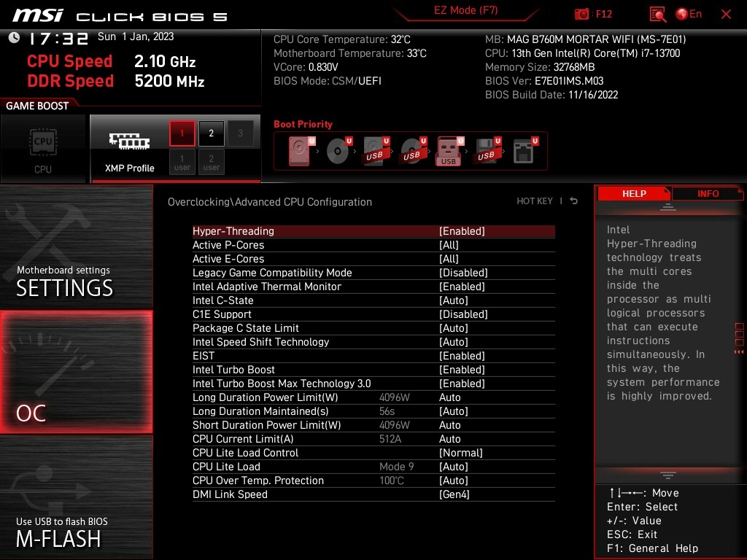Enable XMP Profile 2

(x=211, y=133)
